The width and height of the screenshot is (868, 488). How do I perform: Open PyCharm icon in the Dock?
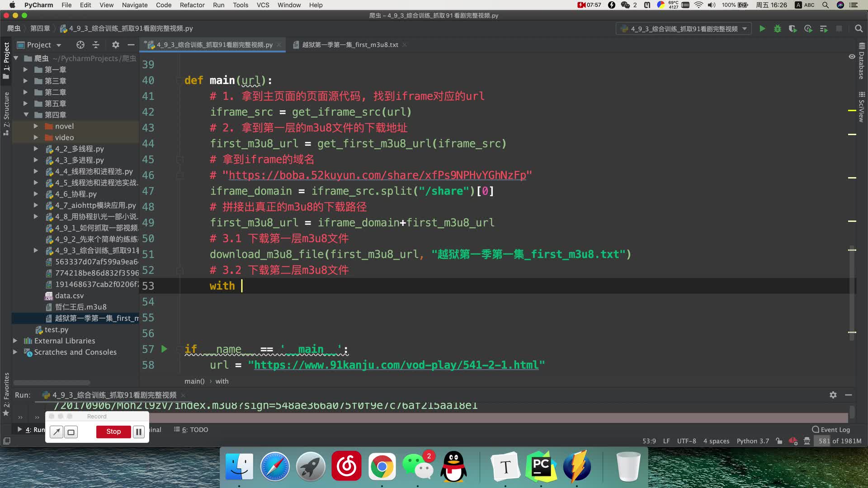point(541,466)
